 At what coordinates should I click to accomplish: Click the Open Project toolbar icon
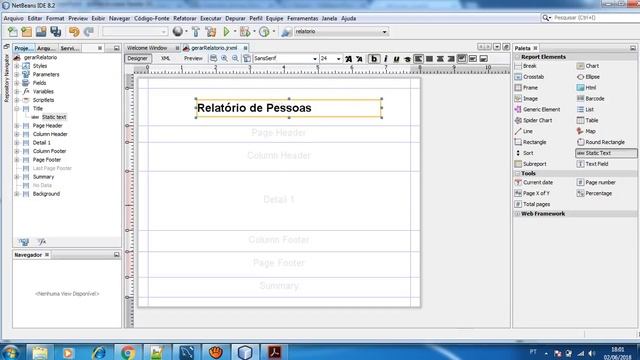coord(41,32)
